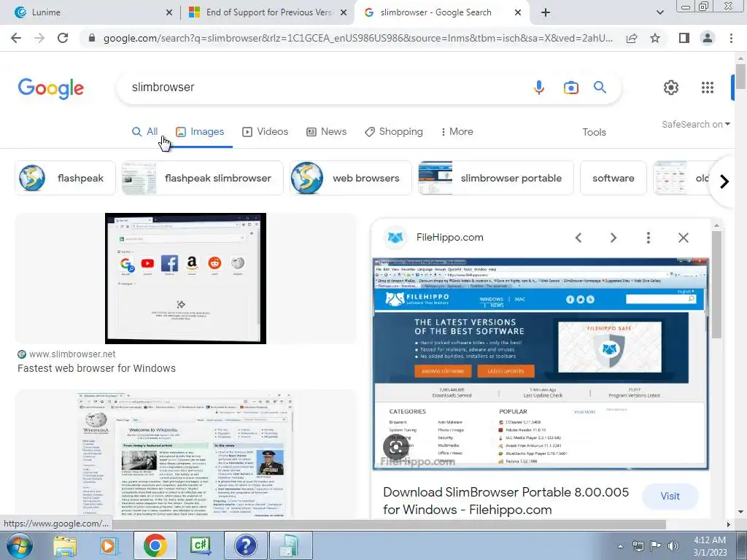
Task: Select the slimbrowser portable chip
Action: point(496,178)
